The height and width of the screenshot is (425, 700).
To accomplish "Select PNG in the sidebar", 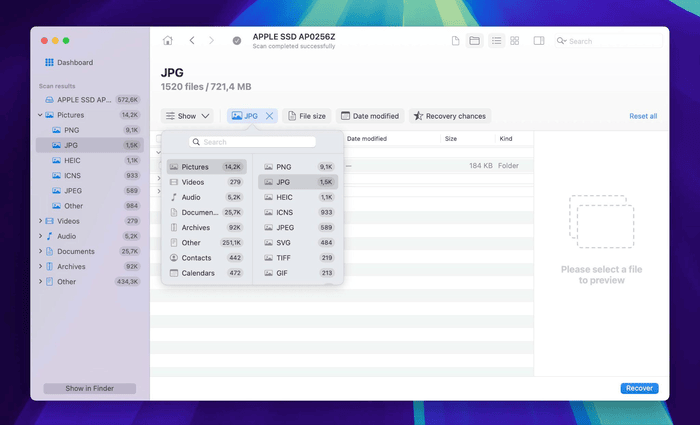I will pyautogui.click(x=90, y=130).
